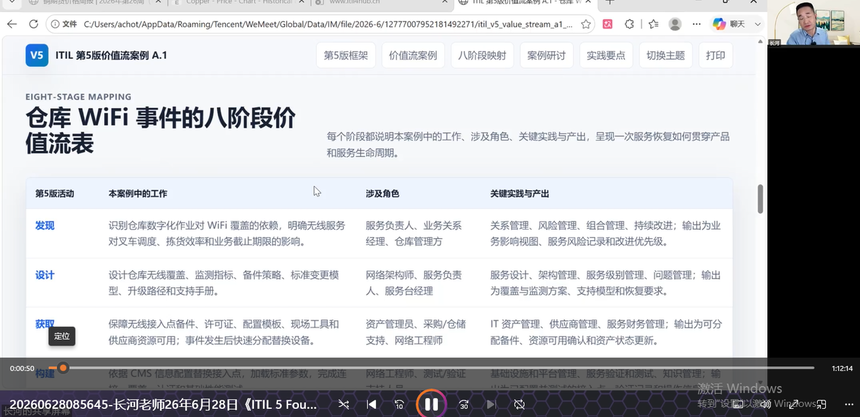Pause the video playback

(431, 405)
